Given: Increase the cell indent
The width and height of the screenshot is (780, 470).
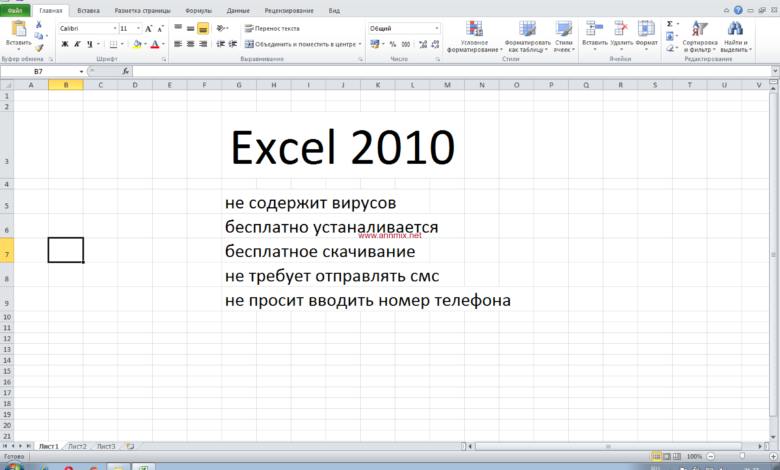Looking at the screenshot, I should coord(232,44).
